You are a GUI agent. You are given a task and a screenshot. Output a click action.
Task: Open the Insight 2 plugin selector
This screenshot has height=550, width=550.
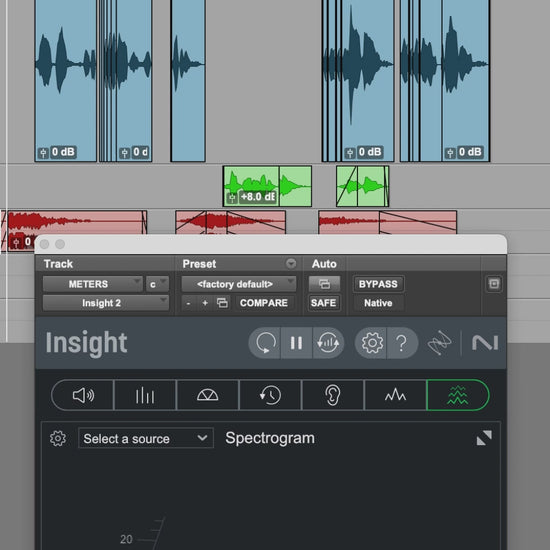106,303
